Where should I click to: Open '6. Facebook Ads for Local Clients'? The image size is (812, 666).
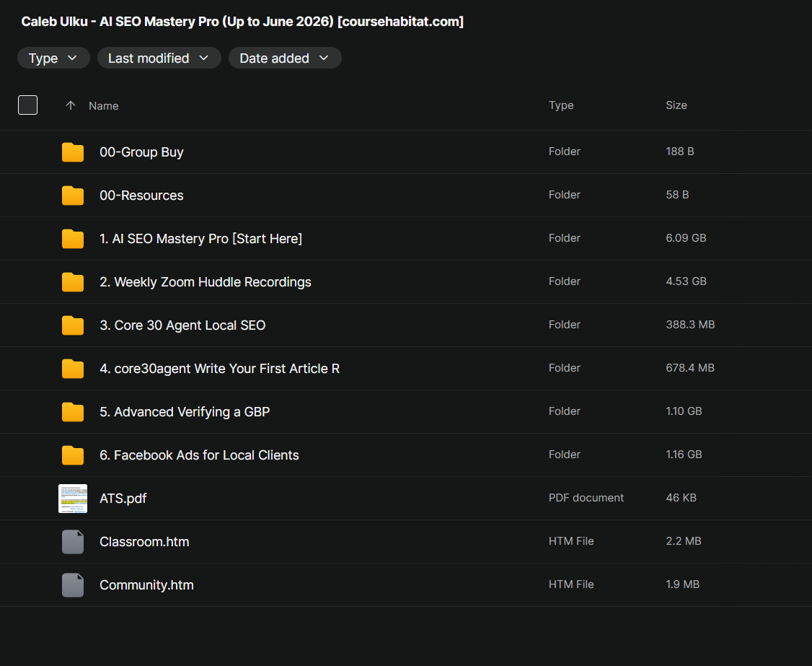[x=199, y=455]
